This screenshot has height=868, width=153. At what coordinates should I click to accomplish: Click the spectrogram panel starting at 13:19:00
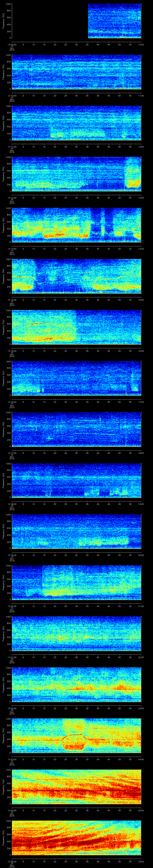click(x=76, y=531)
